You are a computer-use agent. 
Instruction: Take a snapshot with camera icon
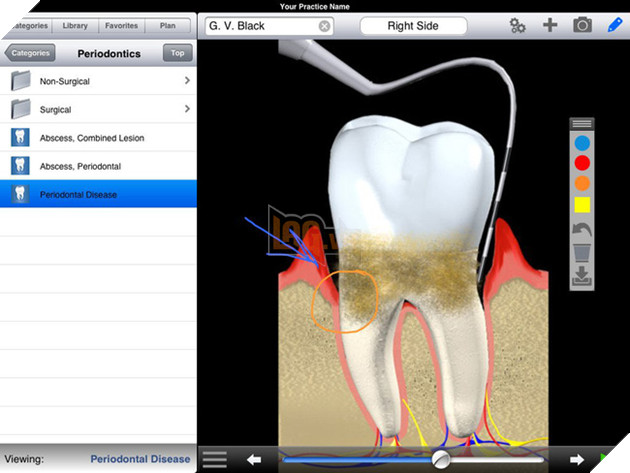582,26
